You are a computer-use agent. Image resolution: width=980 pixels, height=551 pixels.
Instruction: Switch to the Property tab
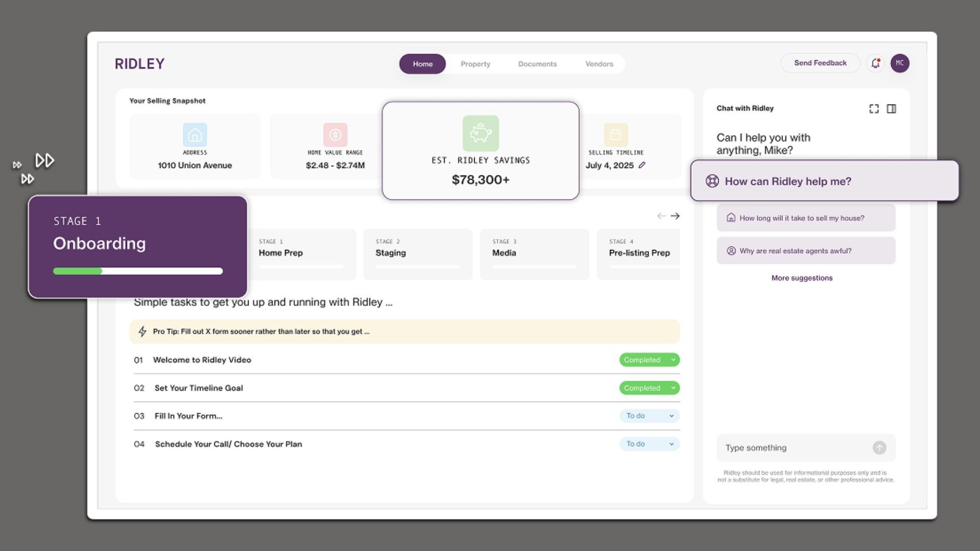[475, 64]
